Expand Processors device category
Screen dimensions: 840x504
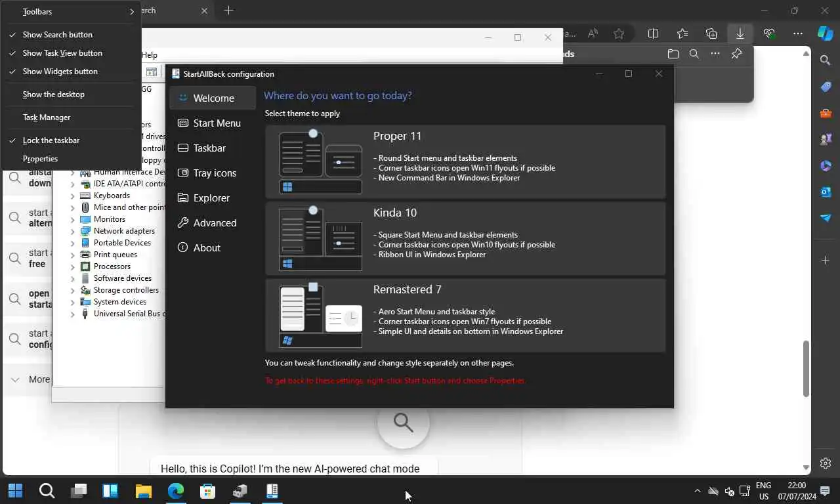(73, 266)
